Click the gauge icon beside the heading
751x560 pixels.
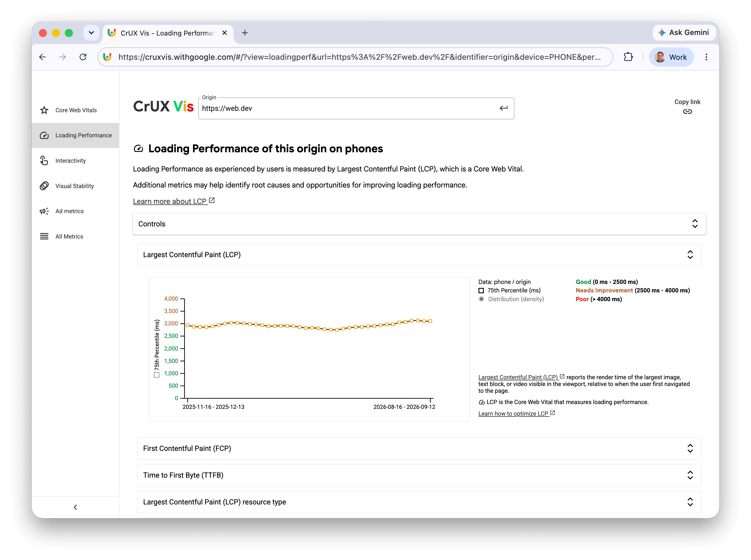point(139,149)
